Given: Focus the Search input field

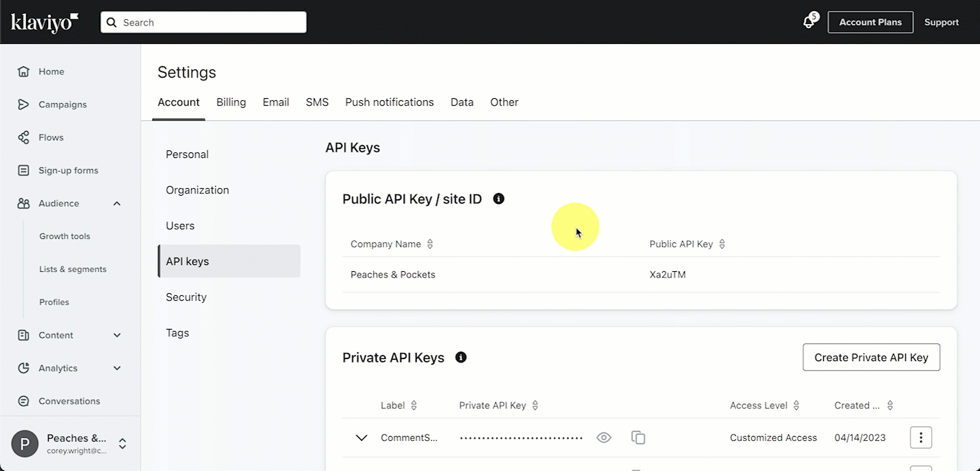Looking at the screenshot, I should click(x=203, y=22).
